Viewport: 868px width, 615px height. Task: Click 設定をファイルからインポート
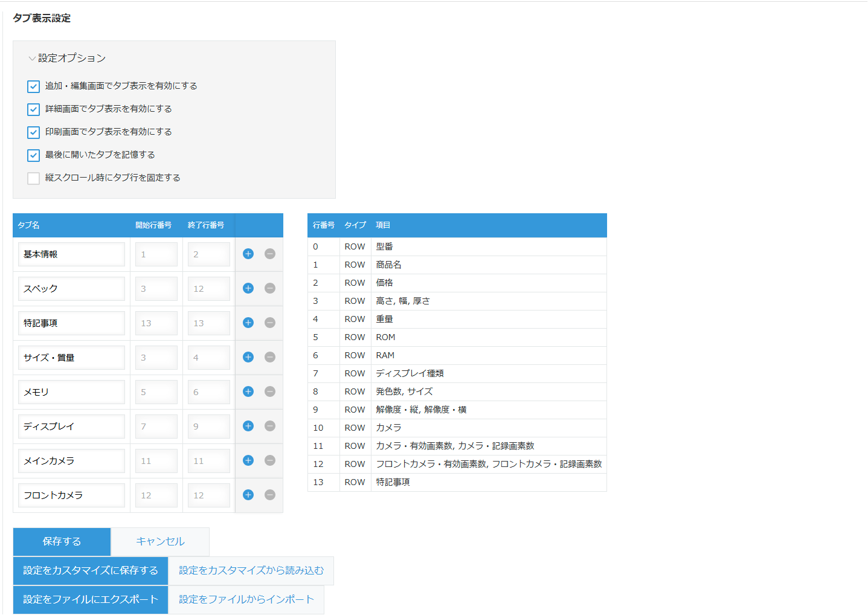coord(246,599)
